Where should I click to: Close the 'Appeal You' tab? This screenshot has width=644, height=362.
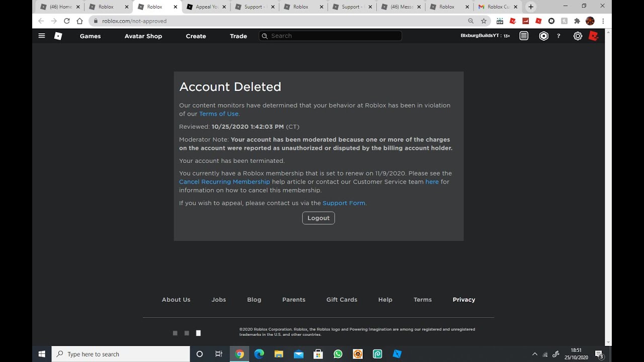pyautogui.click(x=223, y=7)
